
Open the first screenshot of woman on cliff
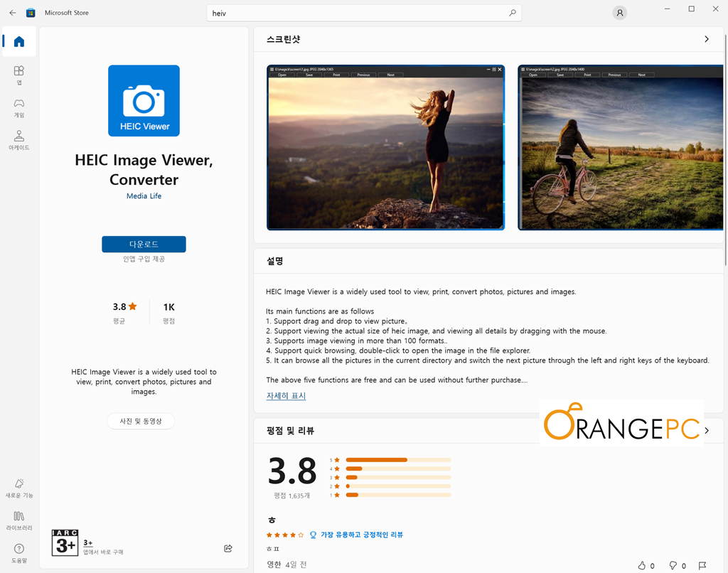pos(386,148)
